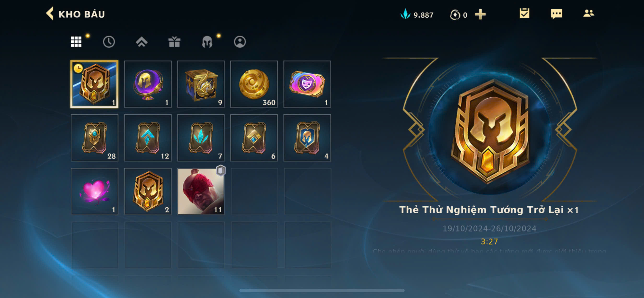Select the all-items grid tab
644x298 pixels.
click(x=76, y=42)
